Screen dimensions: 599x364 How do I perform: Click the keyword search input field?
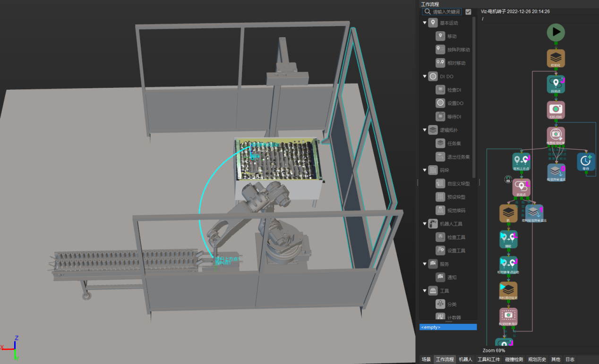pyautogui.click(x=445, y=12)
